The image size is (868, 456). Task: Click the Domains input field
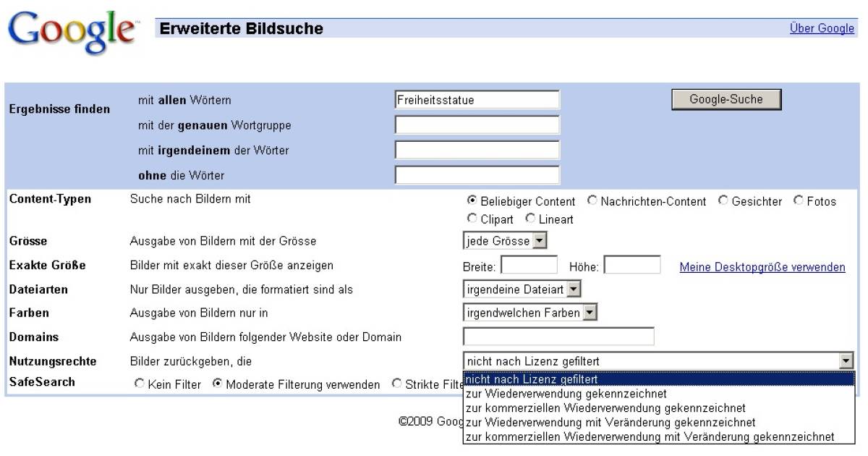coord(558,337)
